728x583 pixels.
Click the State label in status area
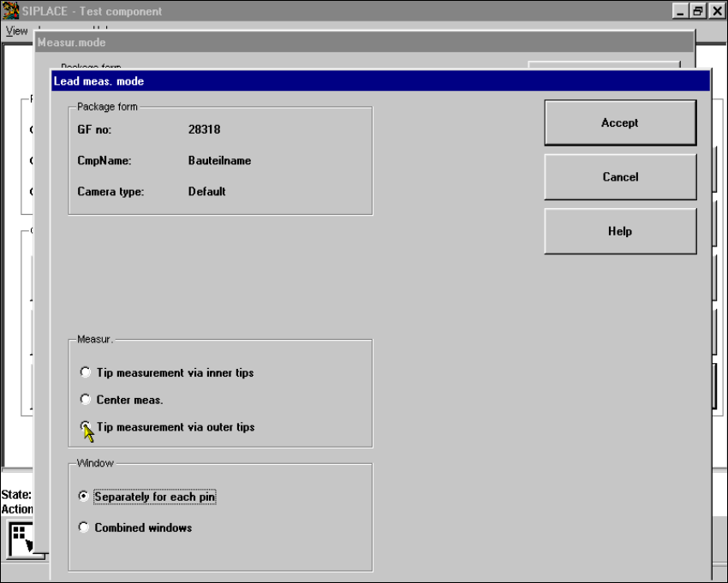16,494
